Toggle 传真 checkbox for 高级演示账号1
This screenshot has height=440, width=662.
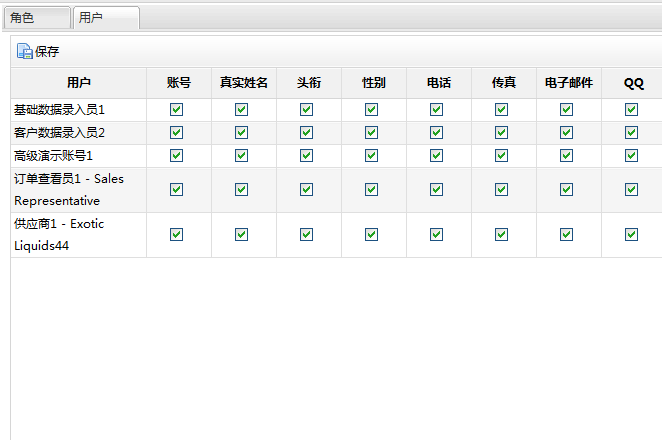click(502, 156)
